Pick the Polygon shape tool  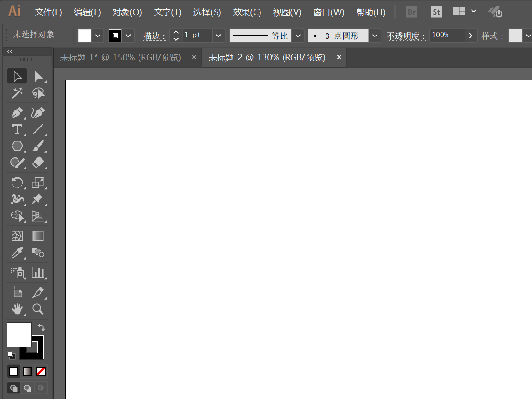[x=17, y=146]
